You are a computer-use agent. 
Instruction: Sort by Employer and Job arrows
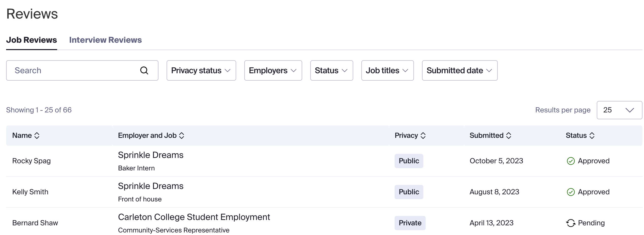click(182, 136)
